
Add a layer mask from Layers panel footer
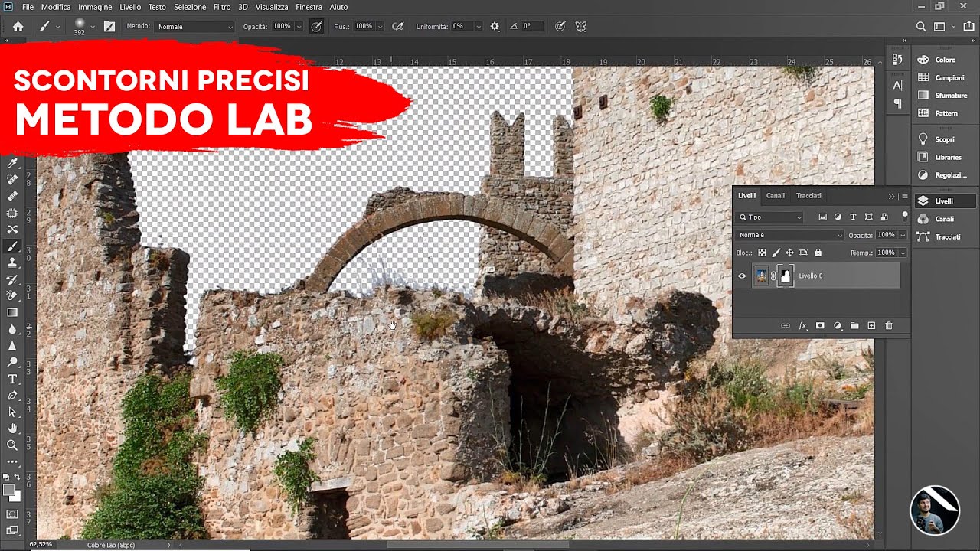820,325
